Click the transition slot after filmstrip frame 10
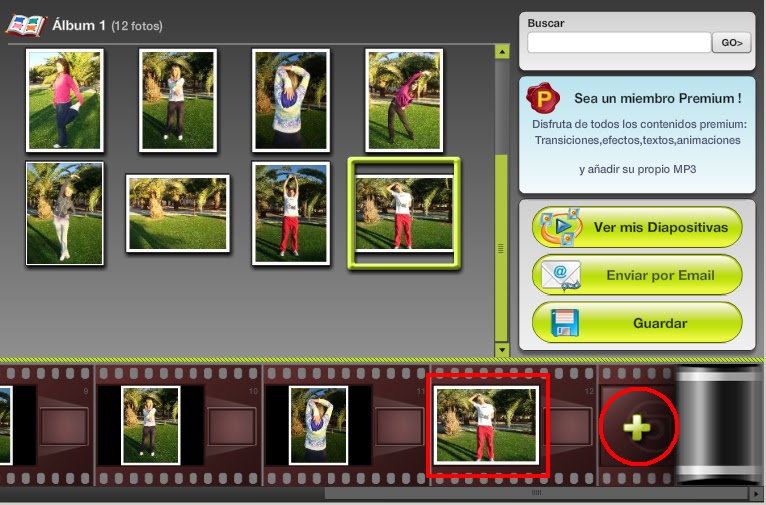This screenshot has width=766, height=505. click(x=232, y=427)
